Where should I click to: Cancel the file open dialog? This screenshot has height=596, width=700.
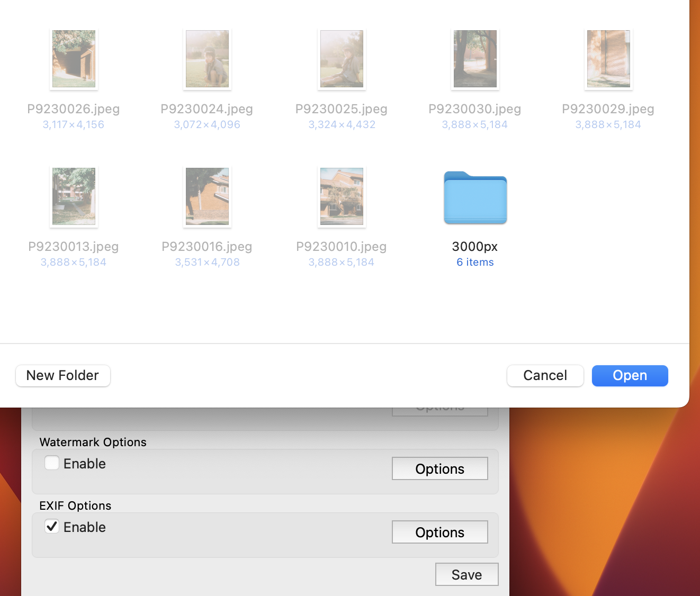click(545, 376)
